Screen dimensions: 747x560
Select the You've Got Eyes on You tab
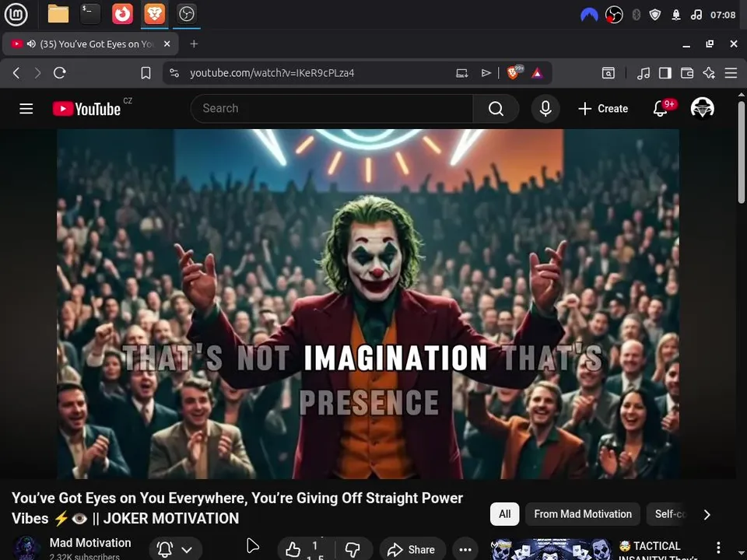pos(90,44)
